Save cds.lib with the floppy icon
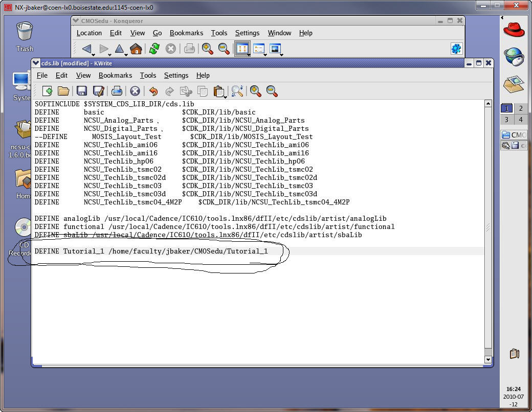 click(81, 91)
